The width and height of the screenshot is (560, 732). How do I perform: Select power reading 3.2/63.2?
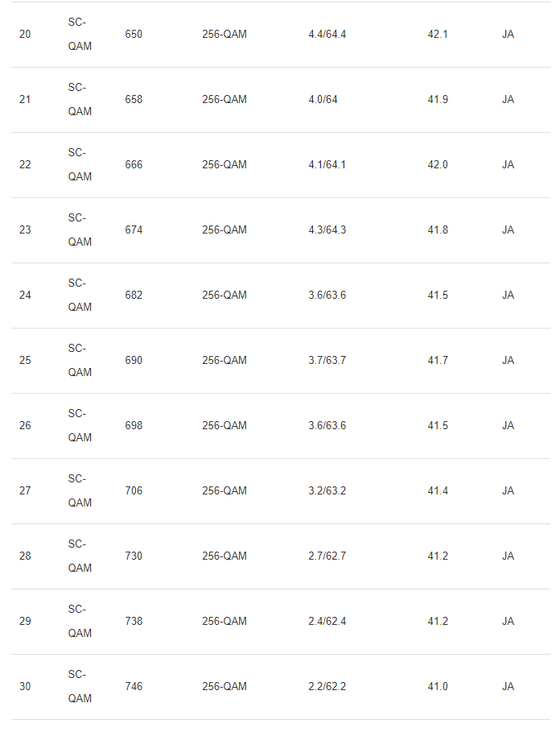click(327, 491)
